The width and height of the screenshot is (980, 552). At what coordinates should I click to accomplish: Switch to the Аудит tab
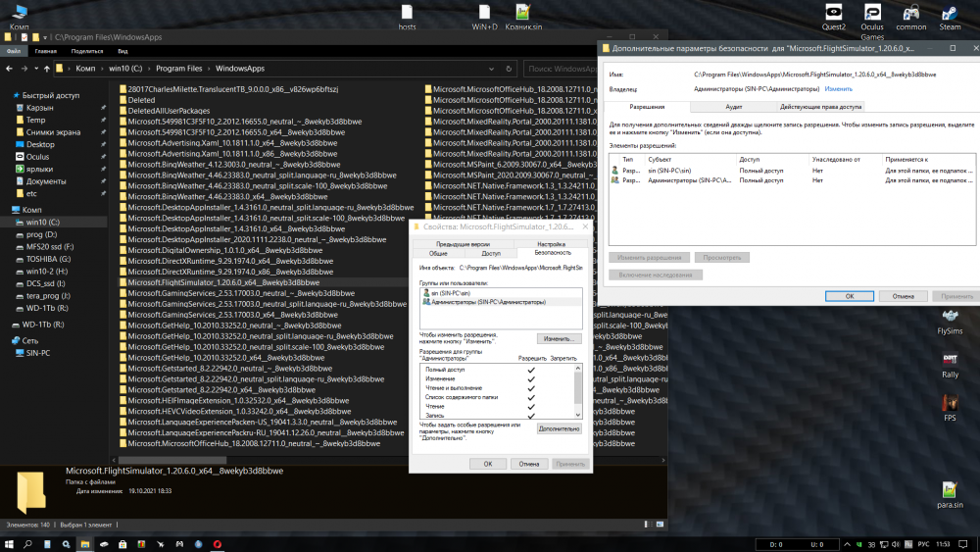pos(733,107)
